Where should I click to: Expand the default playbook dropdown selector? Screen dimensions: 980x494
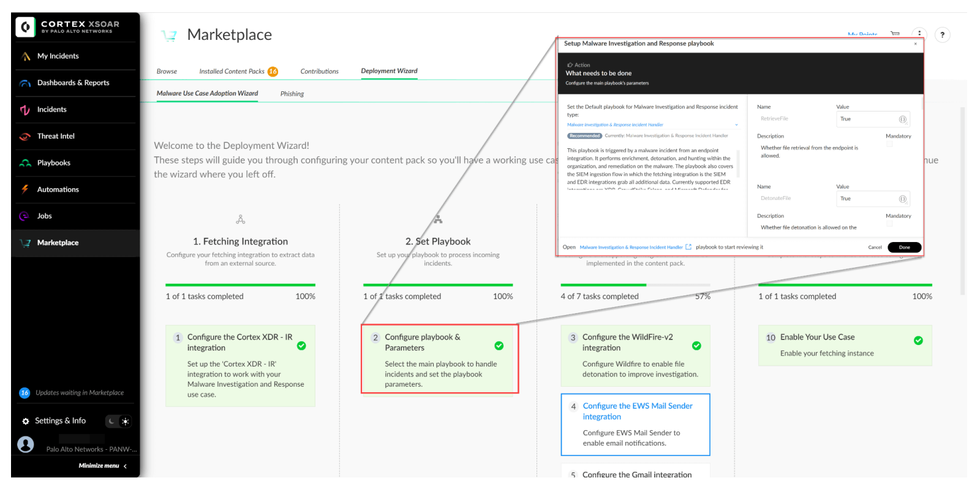point(736,125)
